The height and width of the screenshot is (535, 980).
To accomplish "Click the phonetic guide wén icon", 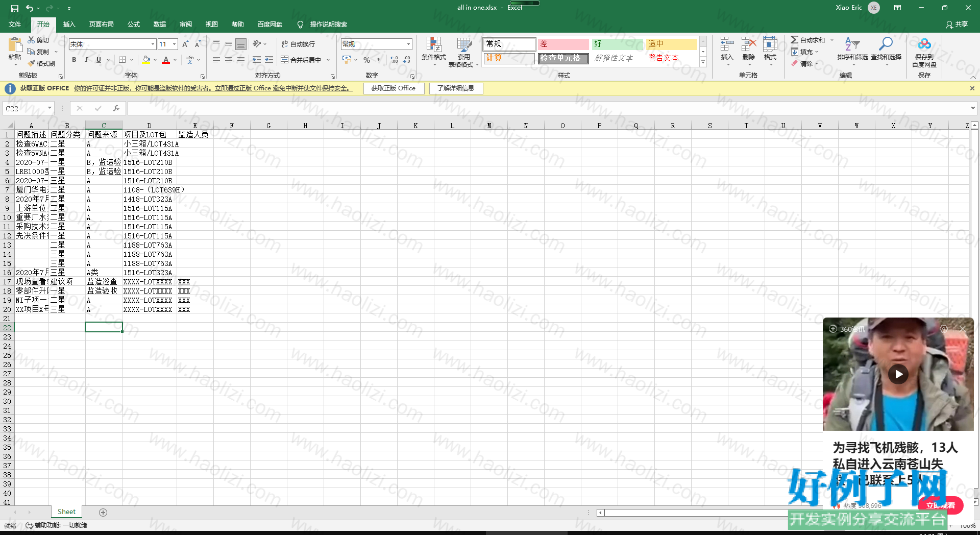I will 189,60.
